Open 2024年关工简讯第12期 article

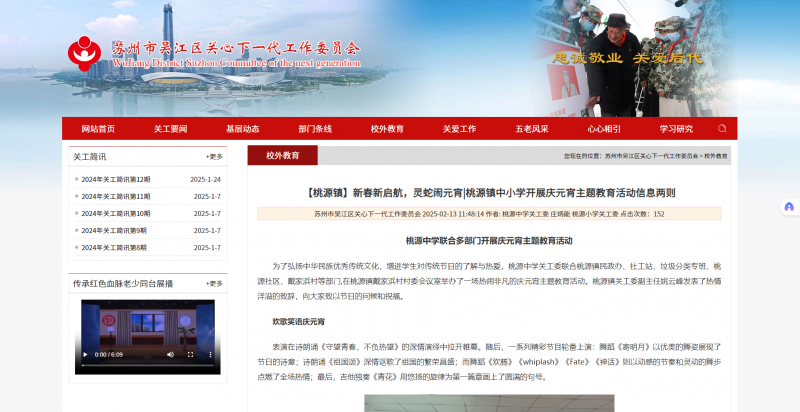coord(116,180)
